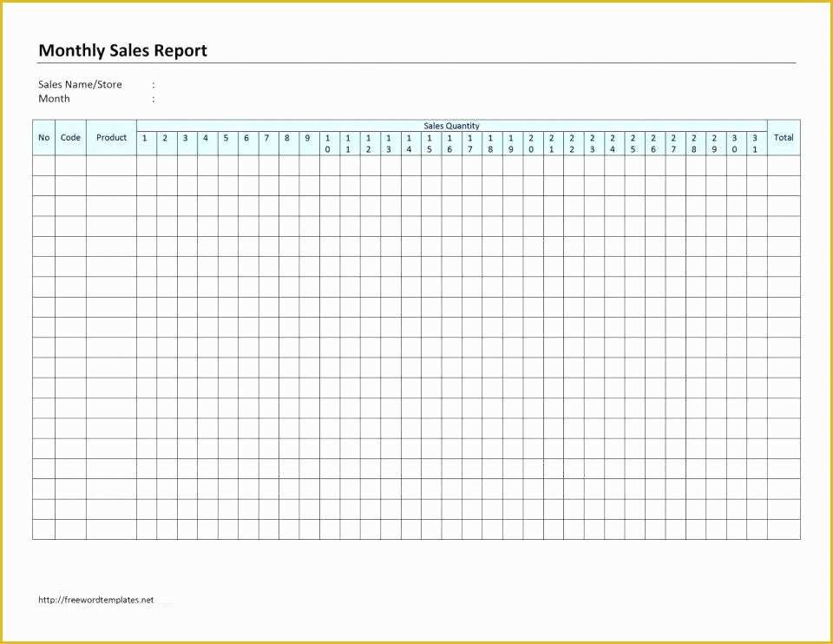Select day 9 column header
The width and height of the screenshot is (833, 644).
(x=309, y=143)
